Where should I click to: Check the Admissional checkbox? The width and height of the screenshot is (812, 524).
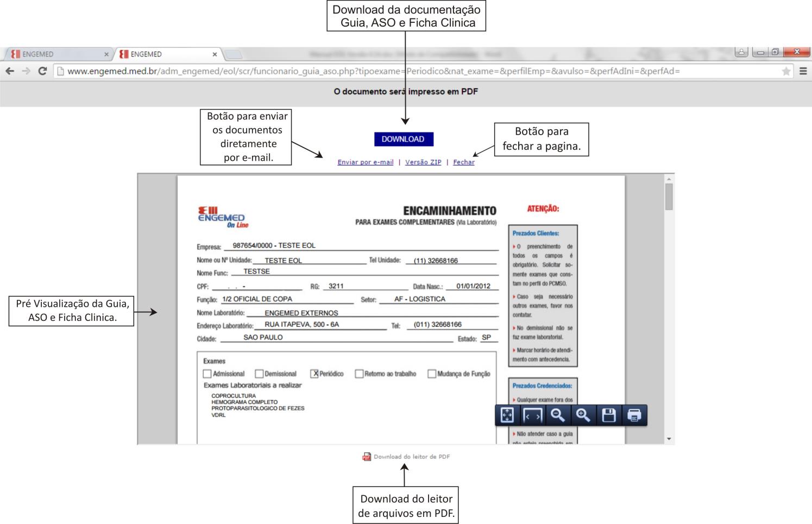click(207, 374)
